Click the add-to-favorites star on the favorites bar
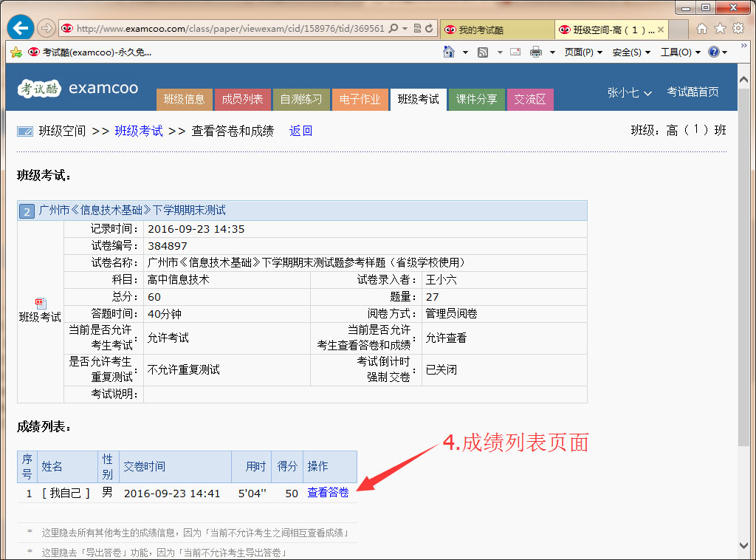The image size is (756, 560). [x=16, y=52]
